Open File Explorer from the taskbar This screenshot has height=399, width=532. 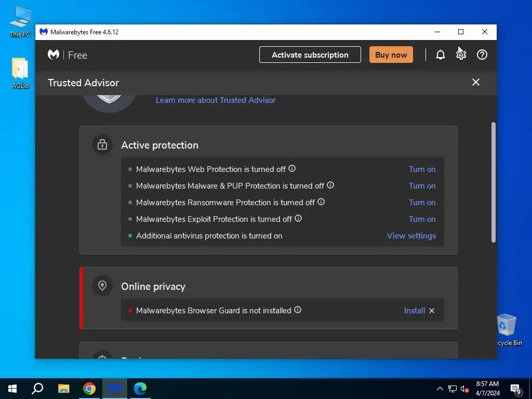[63, 389]
